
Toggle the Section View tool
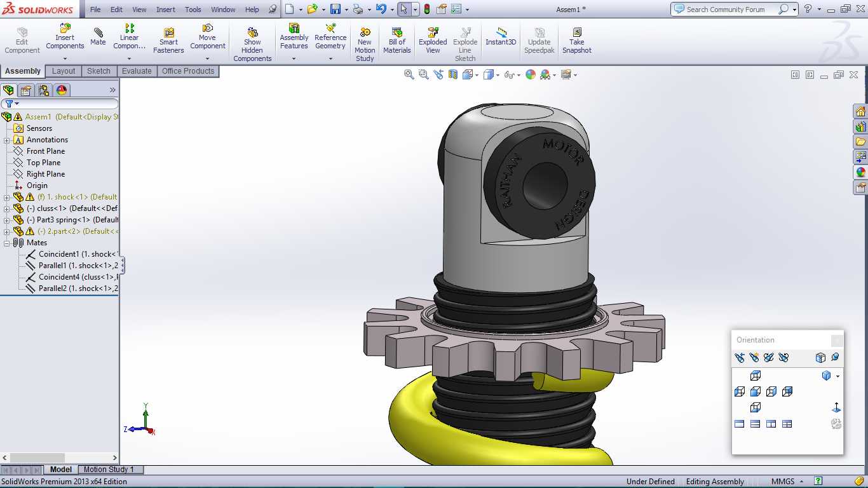(x=453, y=74)
